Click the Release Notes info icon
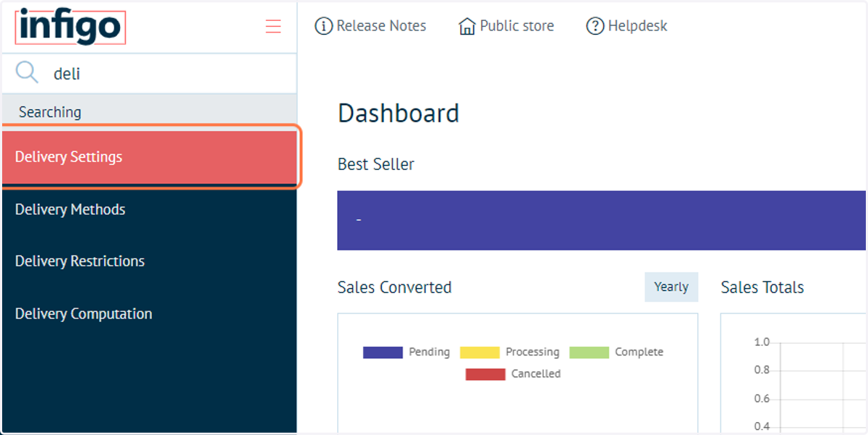868x435 pixels. point(323,26)
